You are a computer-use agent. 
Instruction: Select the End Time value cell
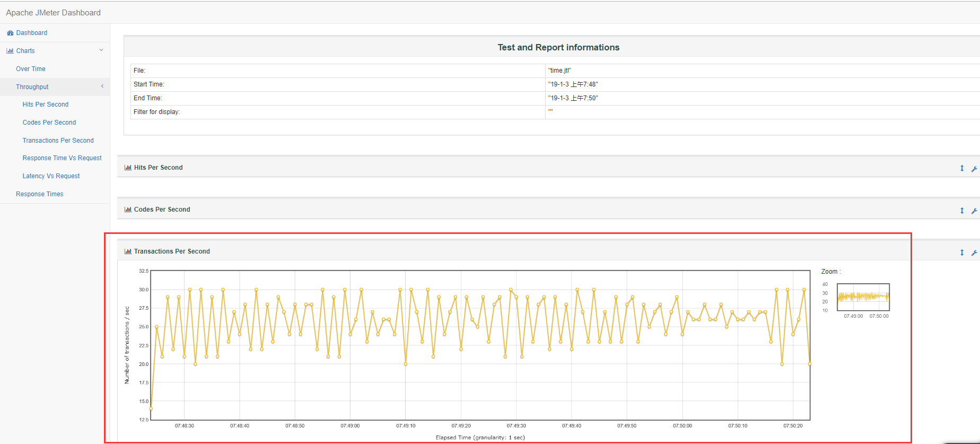point(763,98)
